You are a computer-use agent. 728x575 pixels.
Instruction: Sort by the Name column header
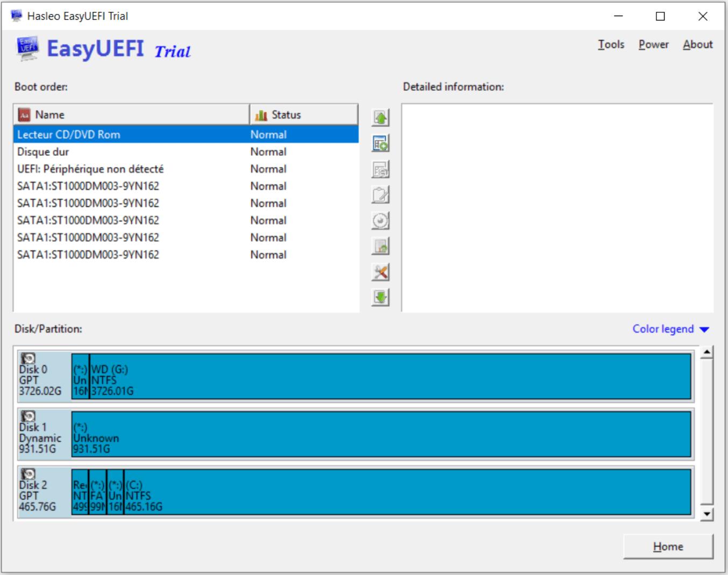(x=131, y=114)
